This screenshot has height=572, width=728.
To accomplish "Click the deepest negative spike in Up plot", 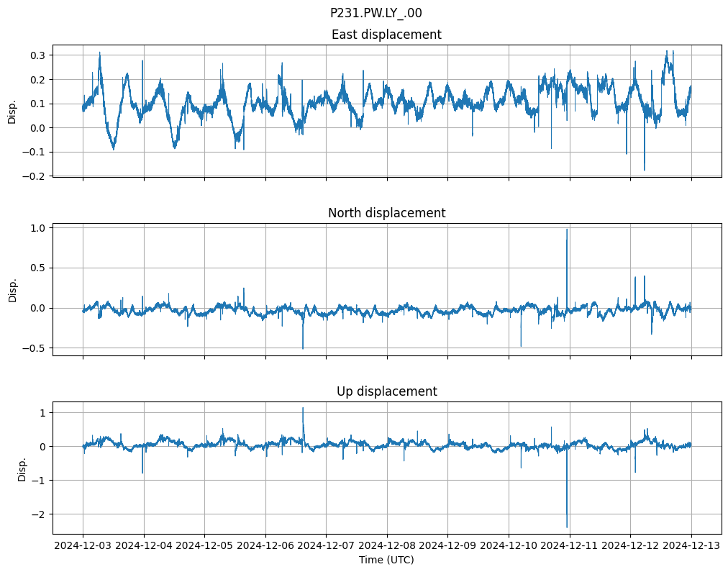I will click(567, 527).
